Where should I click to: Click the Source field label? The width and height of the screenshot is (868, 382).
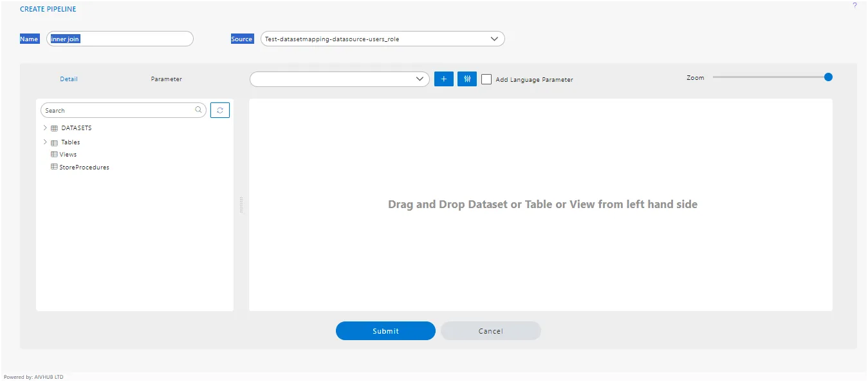242,39
